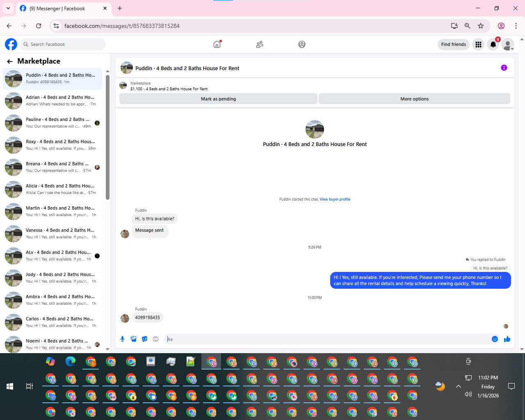
Task: Bookmark this page with the star
Action: click(481, 26)
